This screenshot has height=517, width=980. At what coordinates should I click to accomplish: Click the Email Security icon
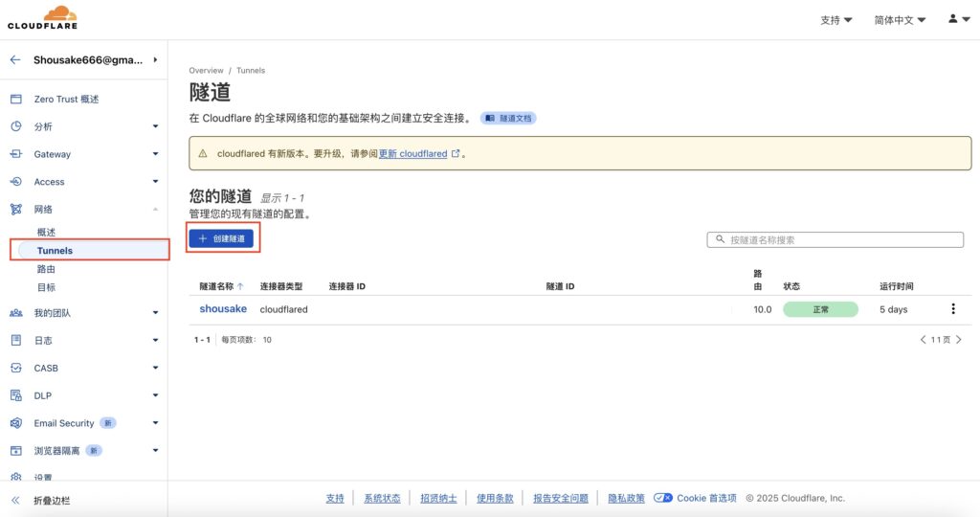[16, 422]
